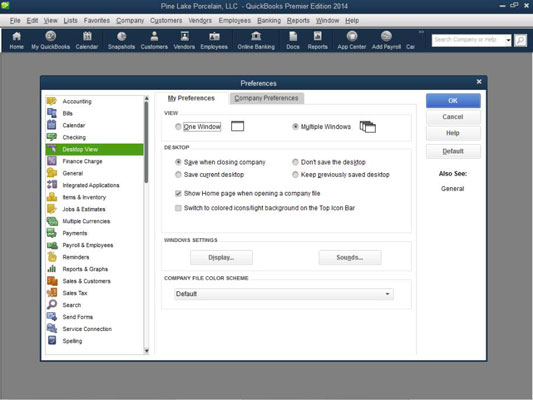533x400 pixels.
Task: Launch App Center from the icon bar
Action: pos(351,40)
